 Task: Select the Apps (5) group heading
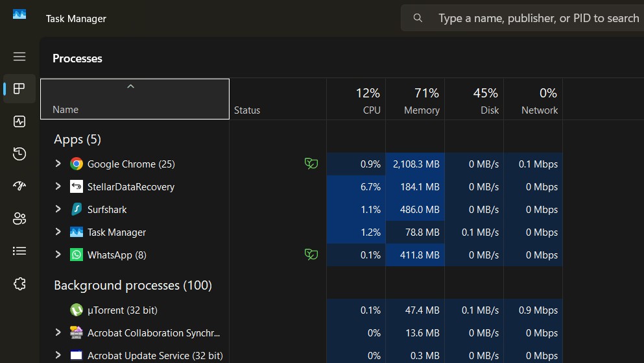(x=77, y=140)
